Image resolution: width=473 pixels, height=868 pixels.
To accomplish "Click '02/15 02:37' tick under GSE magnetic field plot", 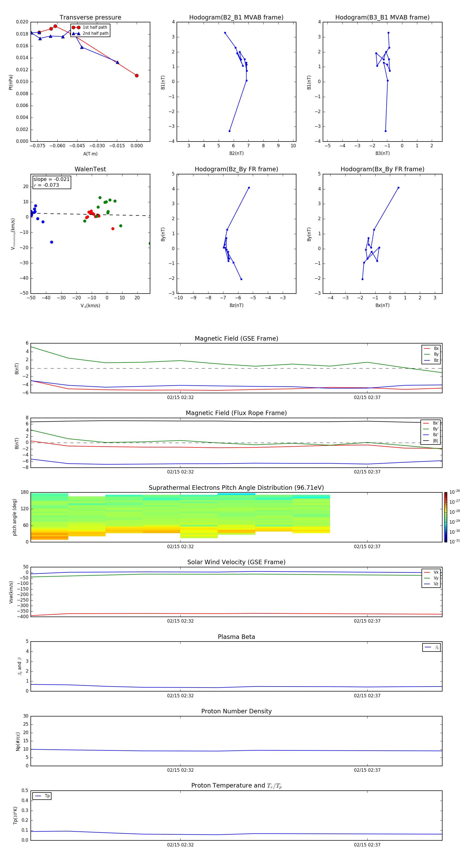I will pyautogui.click(x=367, y=398).
